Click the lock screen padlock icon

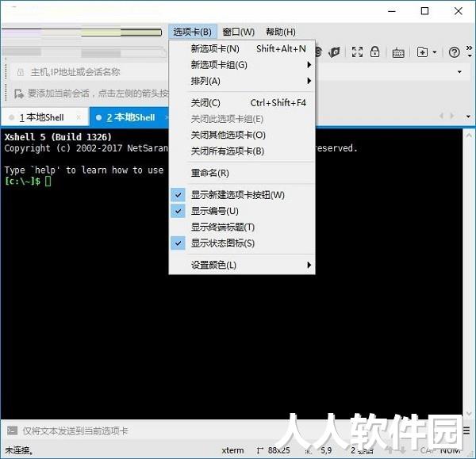pos(375,52)
